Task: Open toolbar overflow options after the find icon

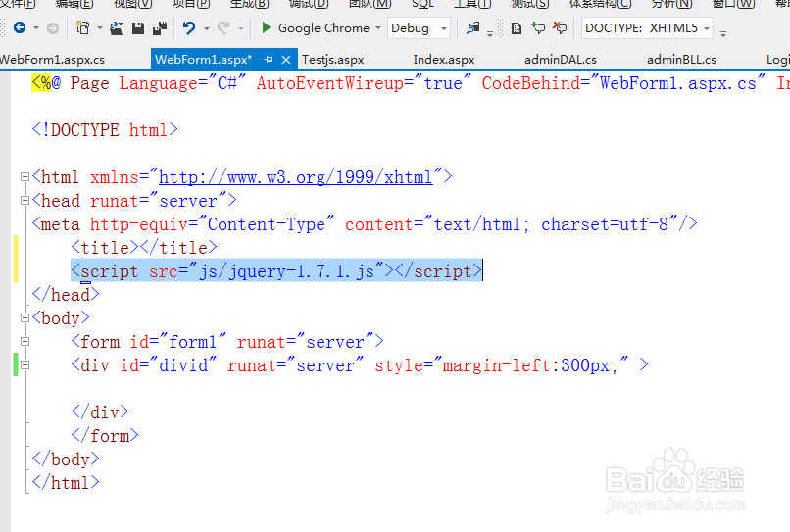Action: point(490,34)
